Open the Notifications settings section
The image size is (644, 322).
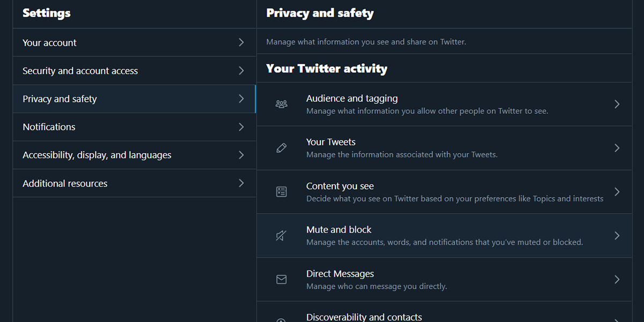coord(49,127)
